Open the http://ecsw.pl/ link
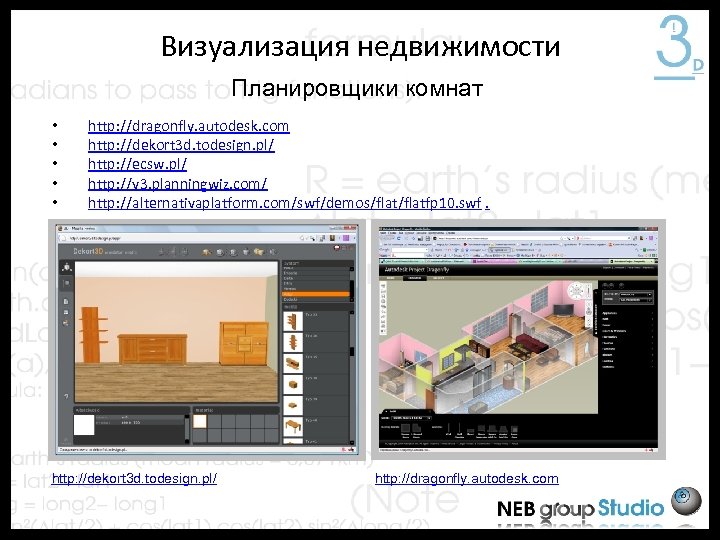 tap(137, 164)
